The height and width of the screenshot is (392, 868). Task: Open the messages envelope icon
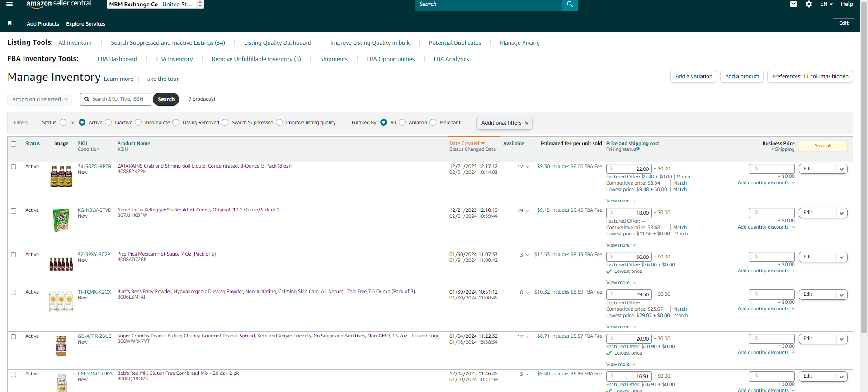click(793, 4)
